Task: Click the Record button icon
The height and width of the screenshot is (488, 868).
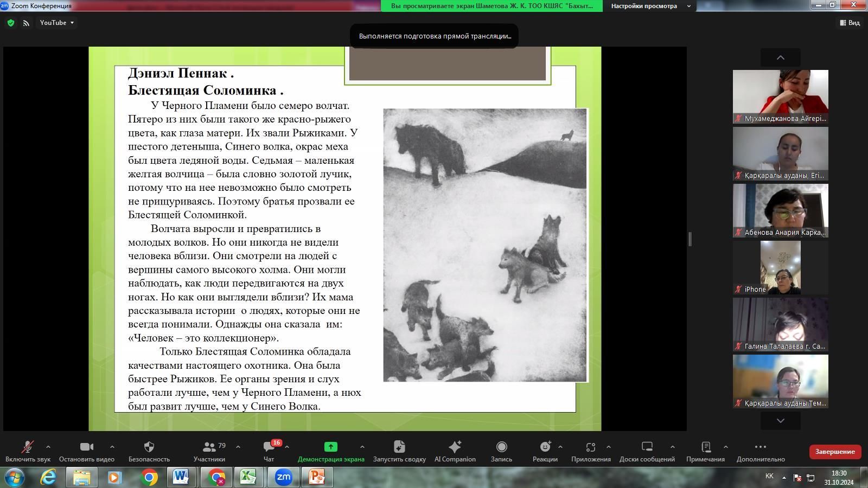Action: [x=501, y=447]
